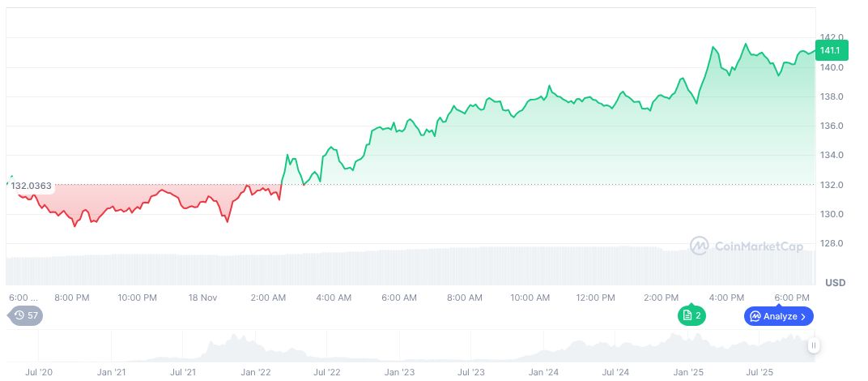Click the 128.0 price axis label
868x381 pixels.
click(x=831, y=243)
